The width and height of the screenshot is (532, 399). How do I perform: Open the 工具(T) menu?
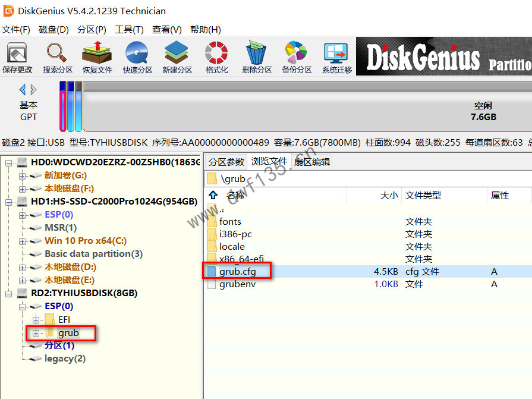[129, 30]
